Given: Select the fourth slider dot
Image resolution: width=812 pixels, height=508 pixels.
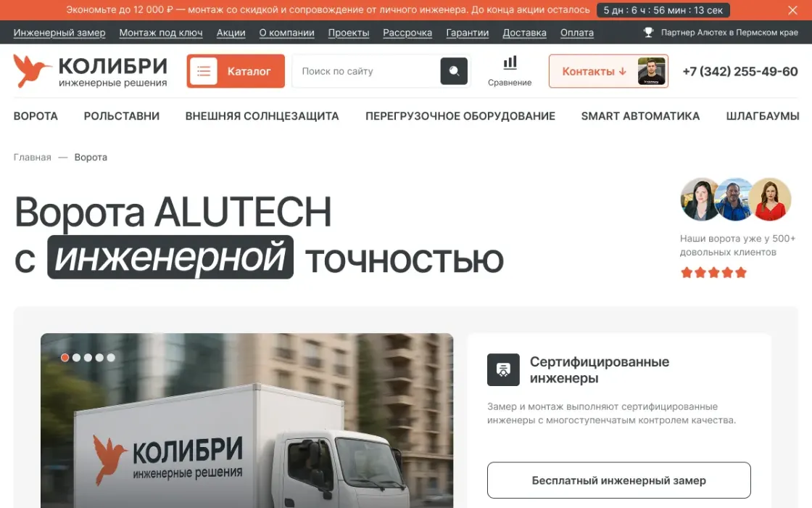Looking at the screenshot, I should [x=99, y=358].
